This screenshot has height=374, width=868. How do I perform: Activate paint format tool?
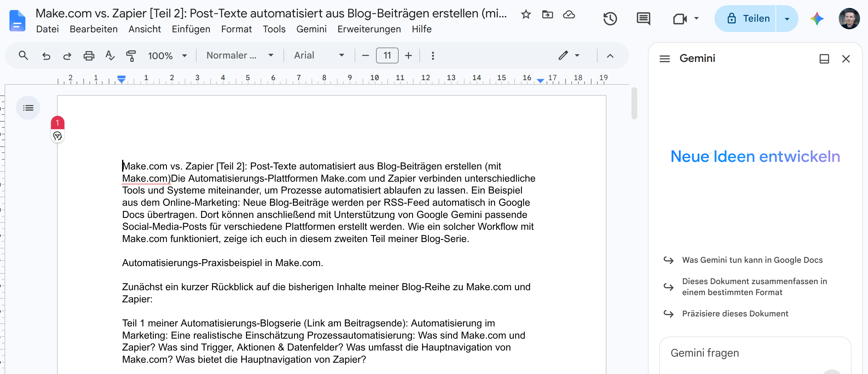click(x=131, y=55)
